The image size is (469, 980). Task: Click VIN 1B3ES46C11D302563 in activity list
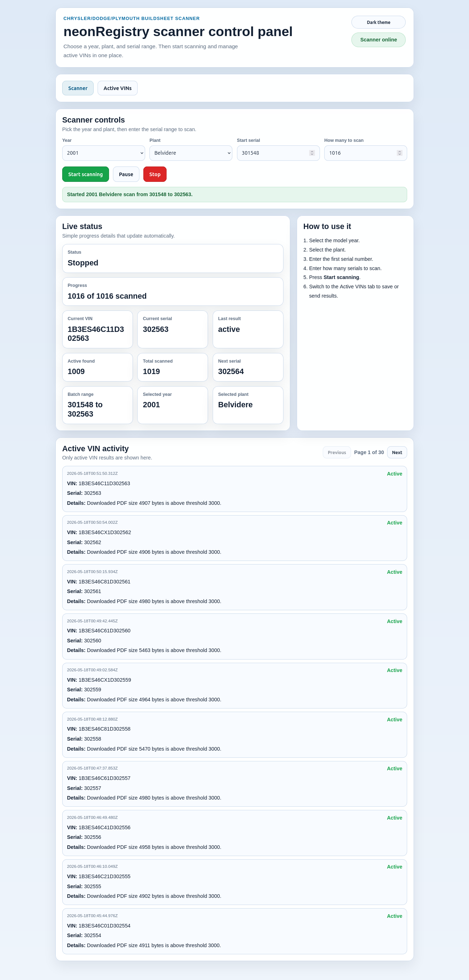[99, 483]
